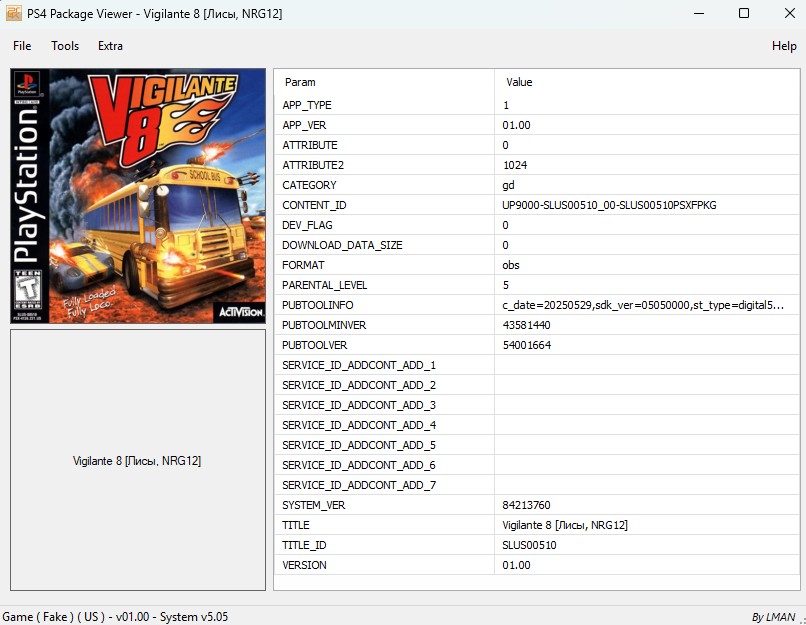The image size is (806, 625).
Task: Select SERVICE_ID_ADDCONT_ADD_2 row
Action: [x=537, y=385]
